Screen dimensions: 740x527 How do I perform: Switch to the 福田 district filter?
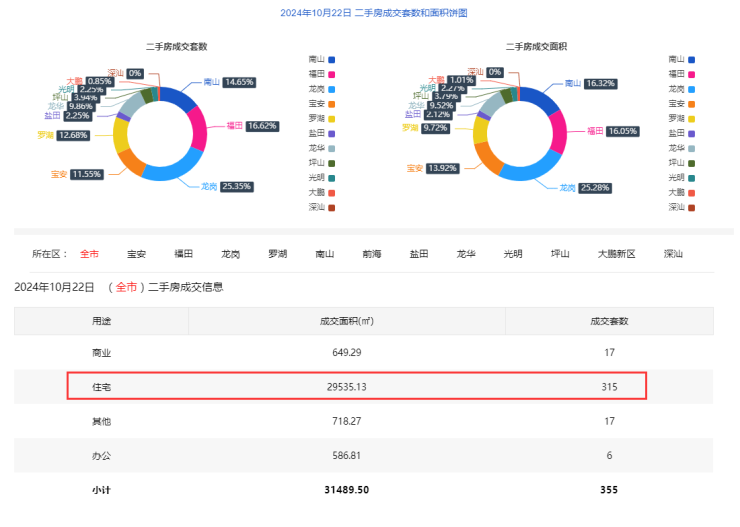click(x=184, y=254)
